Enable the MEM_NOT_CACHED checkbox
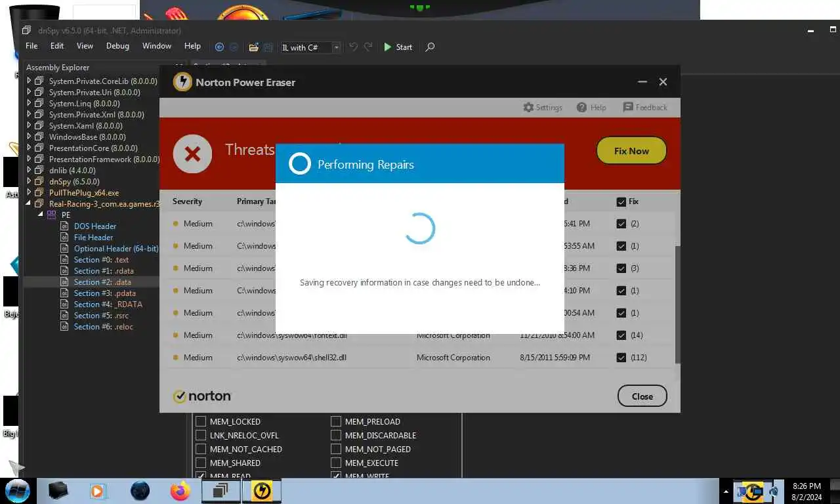840x504 pixels. coord(201,449)
